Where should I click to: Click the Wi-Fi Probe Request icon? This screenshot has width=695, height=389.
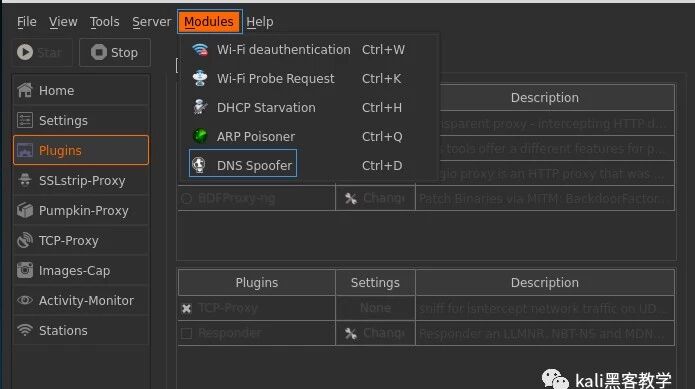point(200,78)
